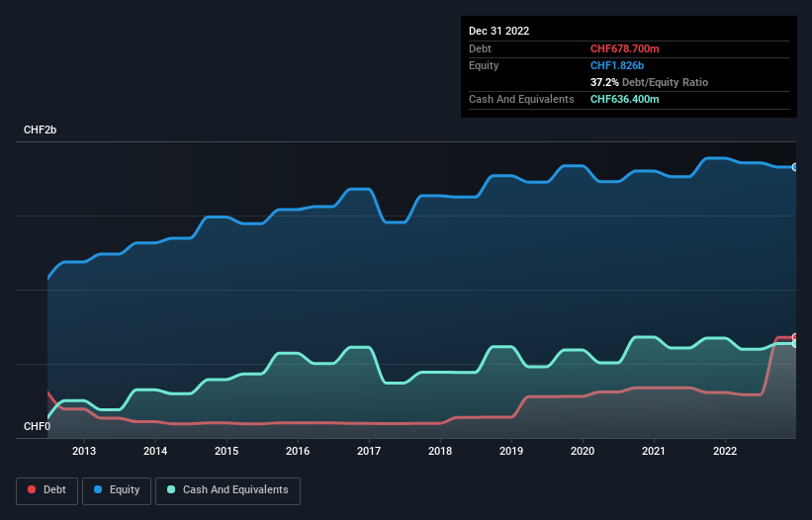Click the 2016 x-axis label
Viewport: 812px width, 520px height.
[x=298, y=452]
